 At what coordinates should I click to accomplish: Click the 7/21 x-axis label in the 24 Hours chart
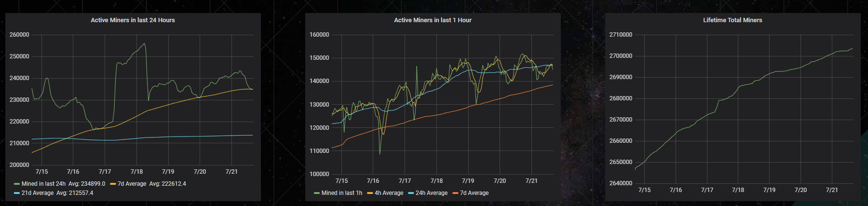point(231,172)
